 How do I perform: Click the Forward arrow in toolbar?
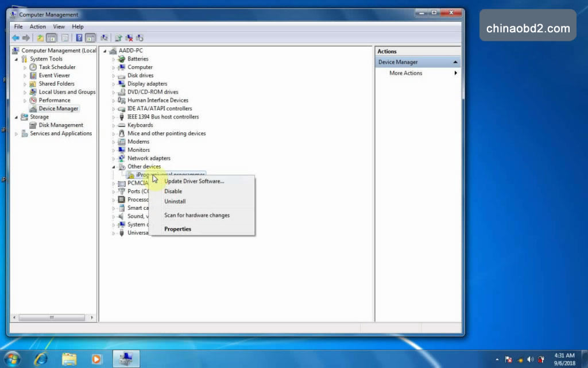(x=26, y=38)
